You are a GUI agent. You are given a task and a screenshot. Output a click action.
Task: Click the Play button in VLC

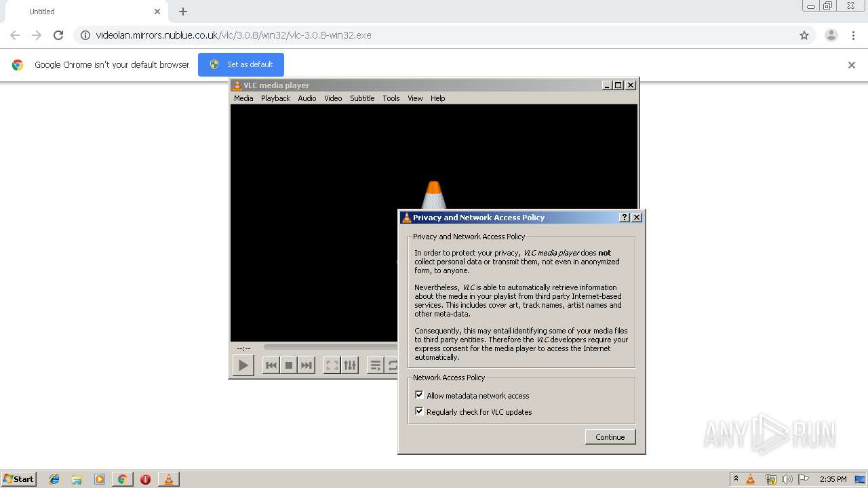pos(243,365)
